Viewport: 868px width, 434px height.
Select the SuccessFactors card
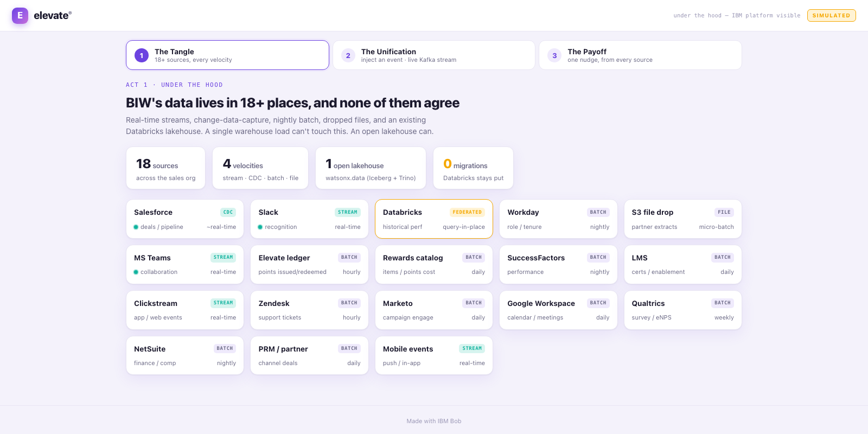point(558,264)
